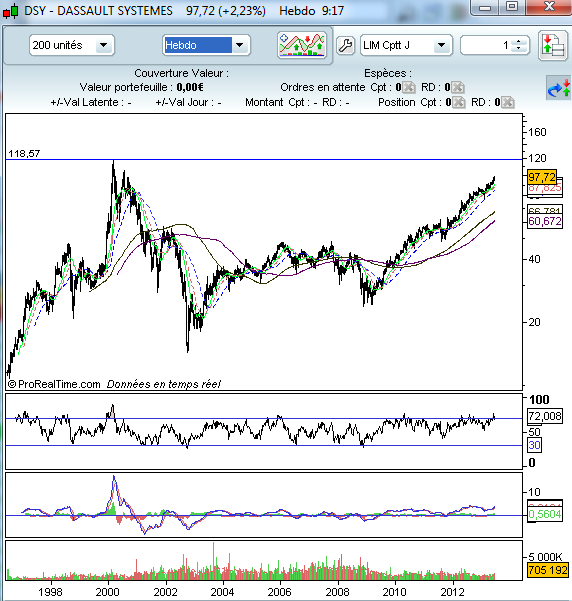Minimize the DSY chart window
Viewport: 572px width, 601px height.
[485, 7]
